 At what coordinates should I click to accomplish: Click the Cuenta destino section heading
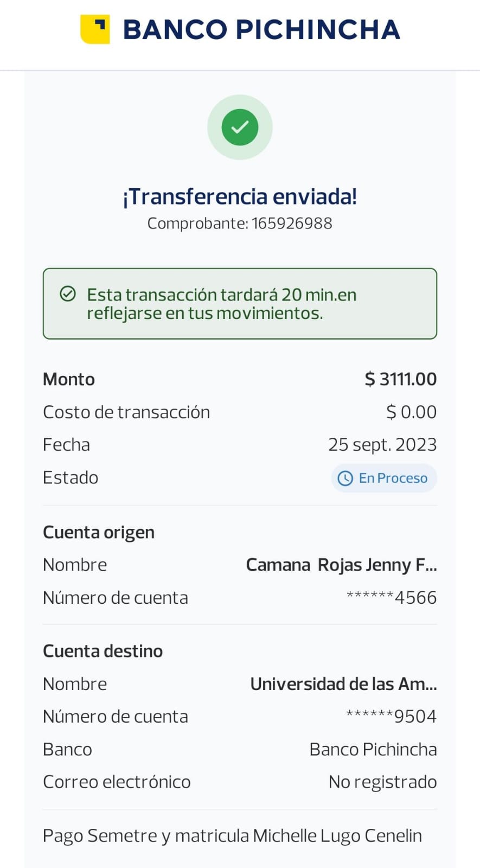pos(103,651)
